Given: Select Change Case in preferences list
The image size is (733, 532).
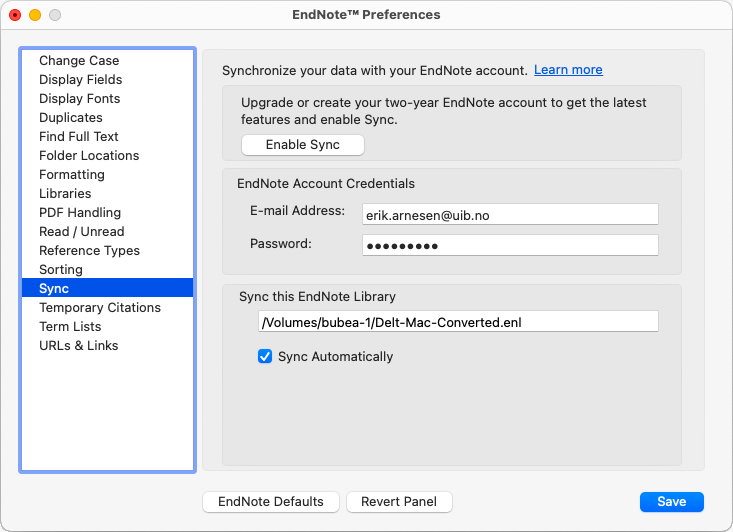Looking at the screenshot, I should tap(107, 60).
